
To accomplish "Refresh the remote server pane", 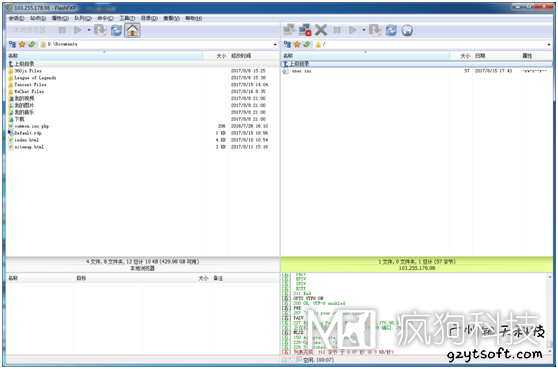I will [391, 30].
